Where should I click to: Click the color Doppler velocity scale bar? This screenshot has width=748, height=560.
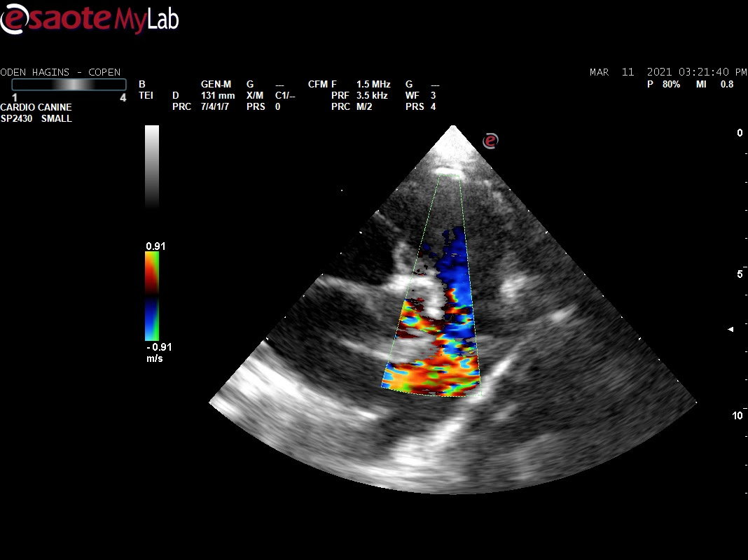click(152, 295)
